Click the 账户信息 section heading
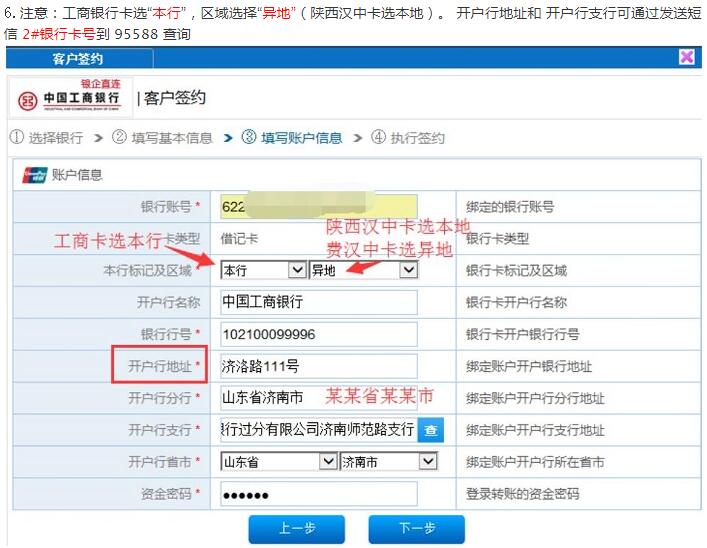707x548 pixels. [x=77, y=175]
